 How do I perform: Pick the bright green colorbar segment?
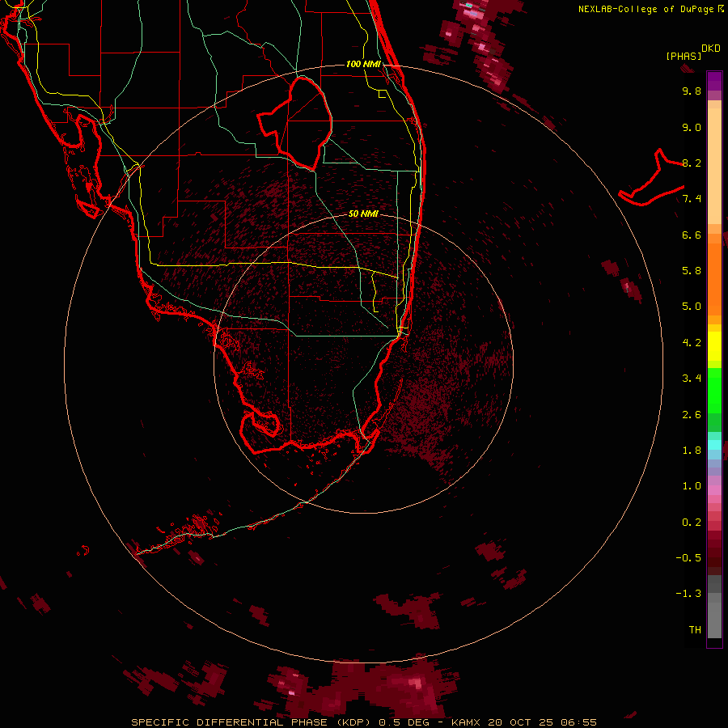pyautogui.click(x=714, y=390)
